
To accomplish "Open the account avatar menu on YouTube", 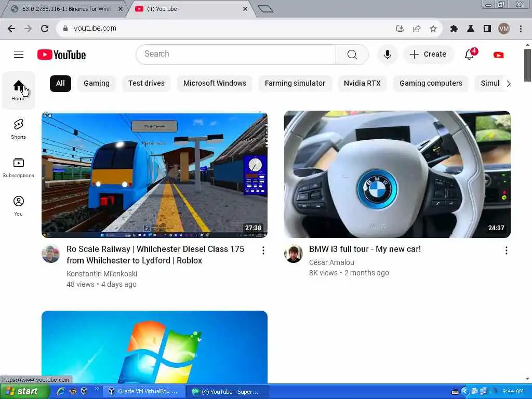I will coord(498,55).
